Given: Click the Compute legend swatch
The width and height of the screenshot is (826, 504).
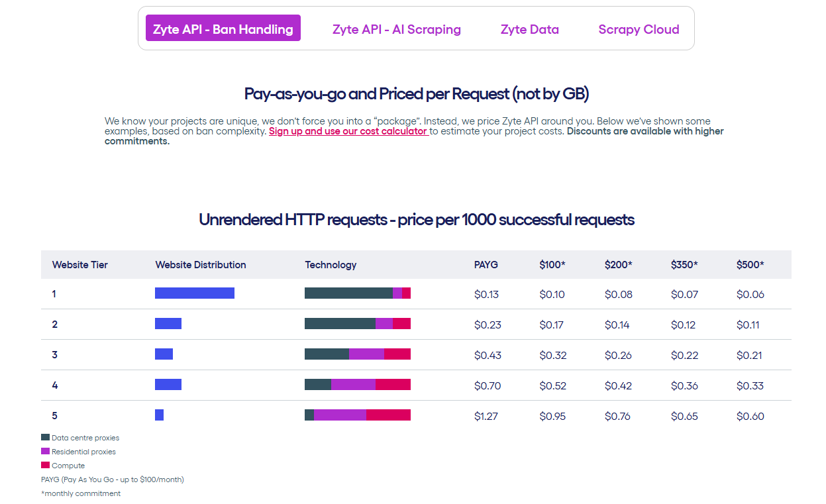Looking at the screenshot, I should pyautogui.click(x=45, y=465).
